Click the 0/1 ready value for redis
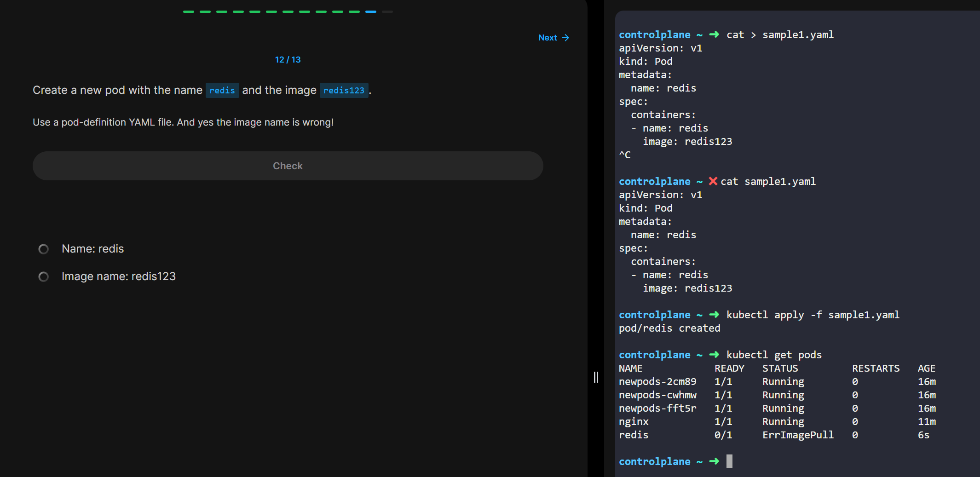Screen dimensions: 980x477 click(x=723, y=435)
